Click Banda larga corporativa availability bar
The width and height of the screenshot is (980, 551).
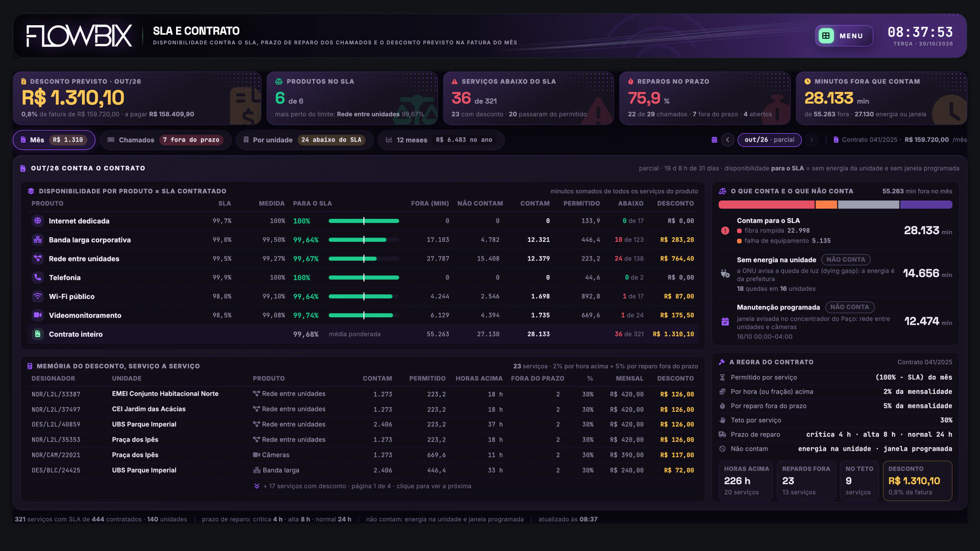point(364,240)
